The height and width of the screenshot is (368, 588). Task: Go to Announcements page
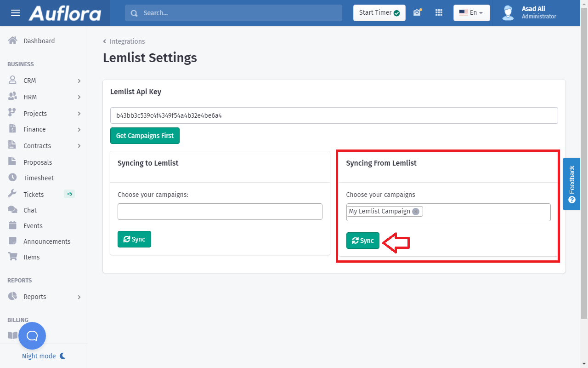pyautogui.click(x=47, y=241)
